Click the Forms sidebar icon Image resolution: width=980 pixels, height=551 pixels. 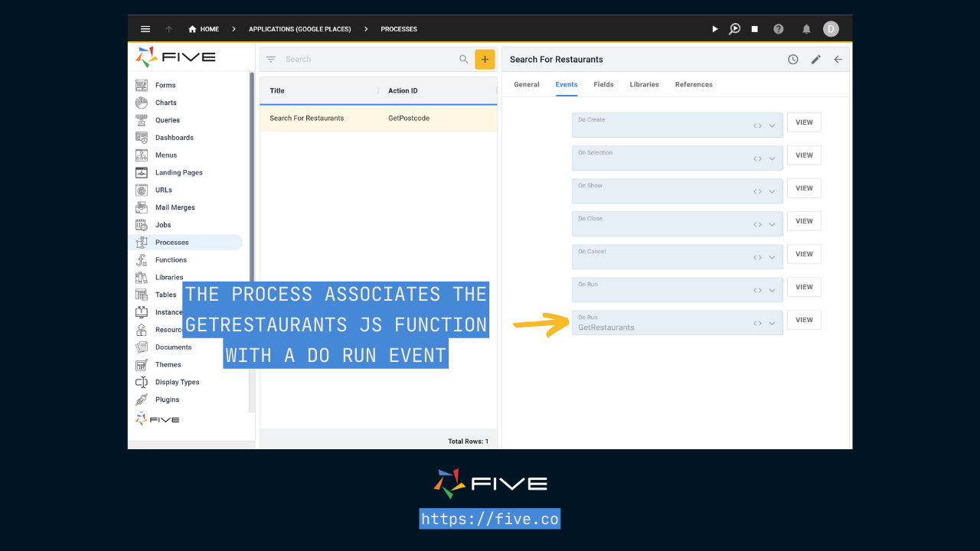tap(142, 85)
